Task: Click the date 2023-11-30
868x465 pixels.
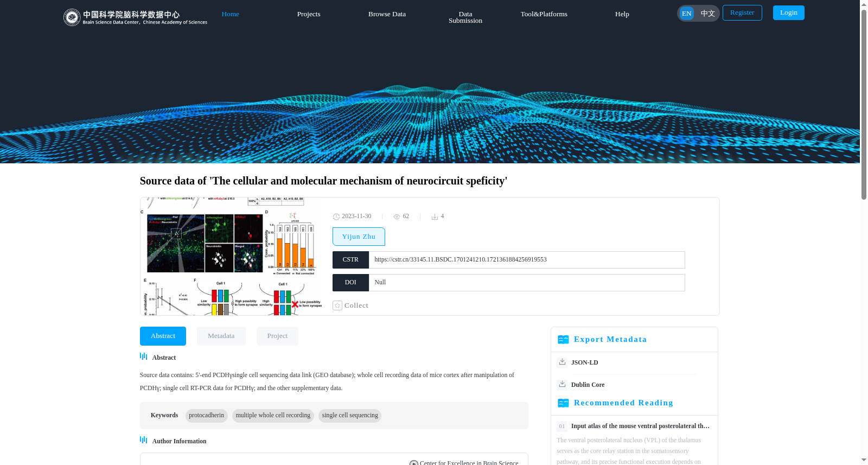Action: (x=356, y=216)
